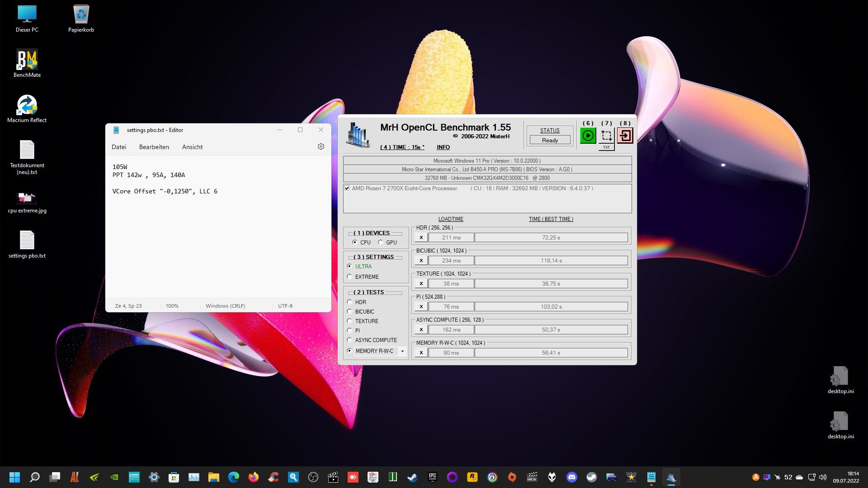868x488 pixels.
Task: Clear the HDR result with its x button
Action: pyautogui.click(x=421, y=238)
